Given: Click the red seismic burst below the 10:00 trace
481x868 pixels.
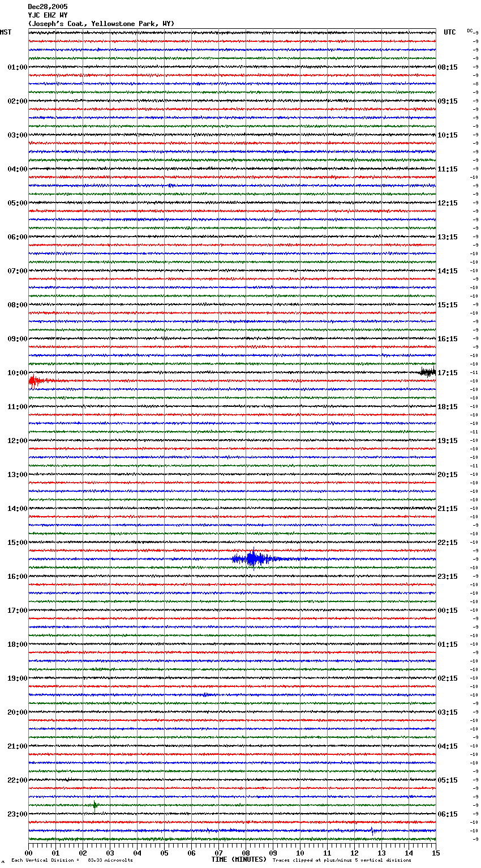Looking at the screenshot, I should point(36,381).
